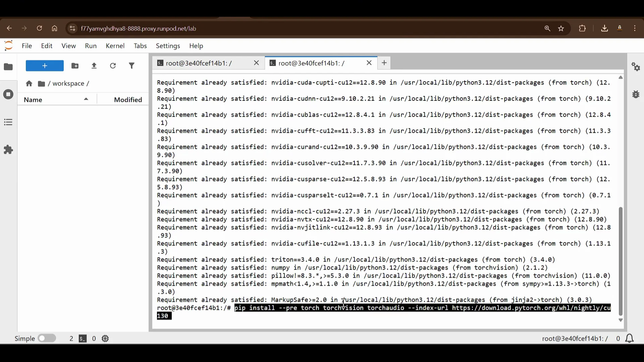Open the notification bell in status bar
644x362 pixels.
click(629, 339)
